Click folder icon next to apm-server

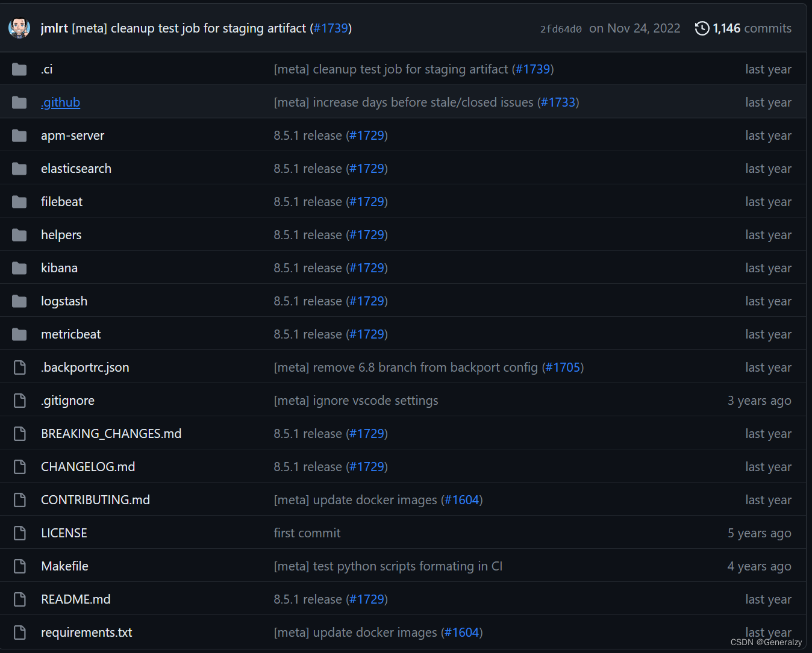click(19, 136)
